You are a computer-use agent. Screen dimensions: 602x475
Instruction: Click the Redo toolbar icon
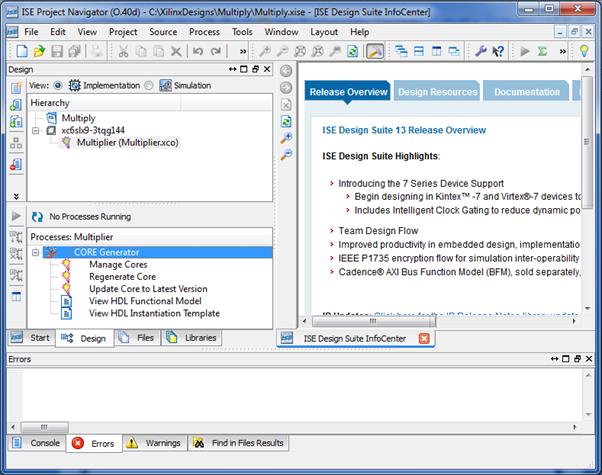[215, 51]
